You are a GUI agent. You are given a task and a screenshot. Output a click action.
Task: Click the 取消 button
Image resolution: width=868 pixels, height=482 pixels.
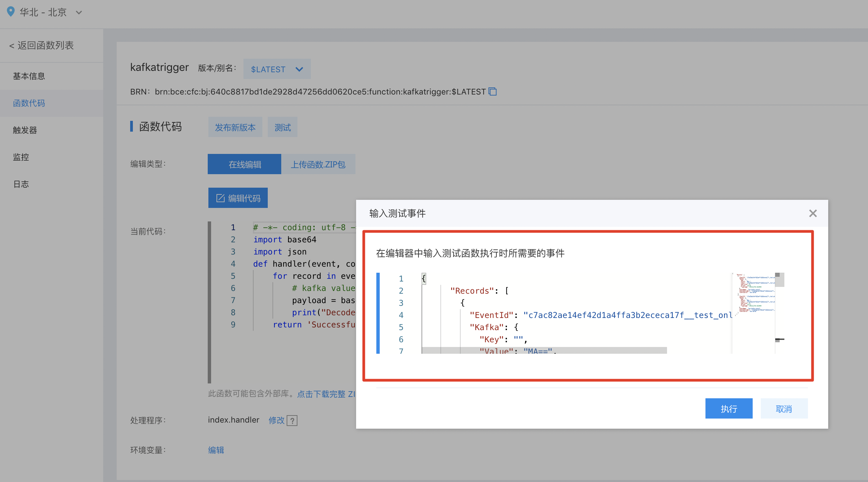click(x=784, y=408)
